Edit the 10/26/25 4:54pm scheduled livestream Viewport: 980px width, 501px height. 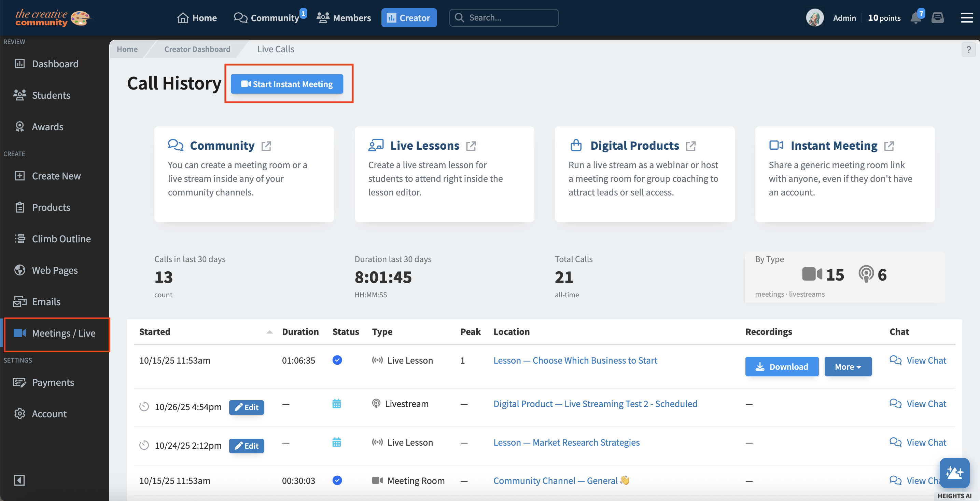click(246, 407)
